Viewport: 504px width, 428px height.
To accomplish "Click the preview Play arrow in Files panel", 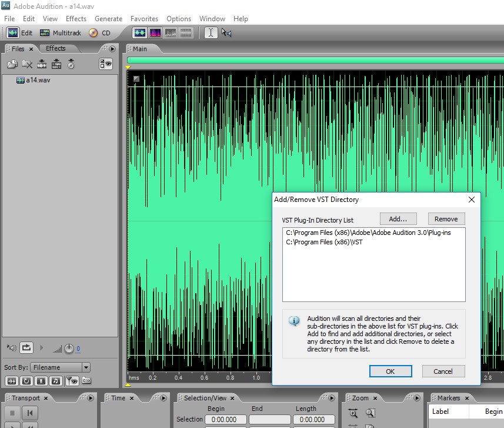I will tap(41, 348).
